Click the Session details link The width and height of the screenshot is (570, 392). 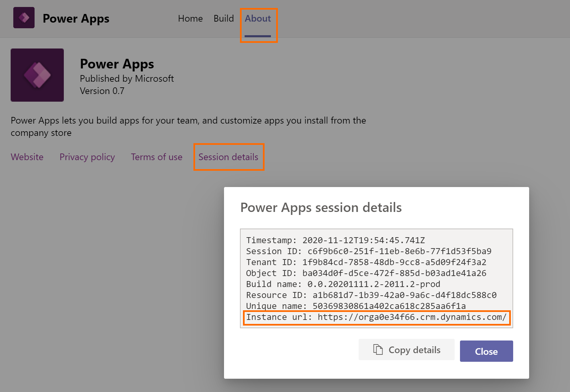click(x=228, y=157)
